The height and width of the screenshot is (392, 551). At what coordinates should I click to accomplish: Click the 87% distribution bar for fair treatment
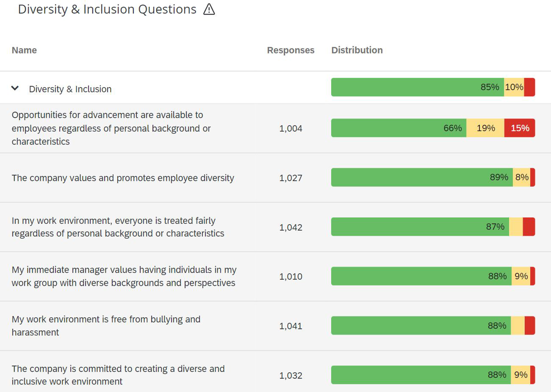click(x=411, y=227)
